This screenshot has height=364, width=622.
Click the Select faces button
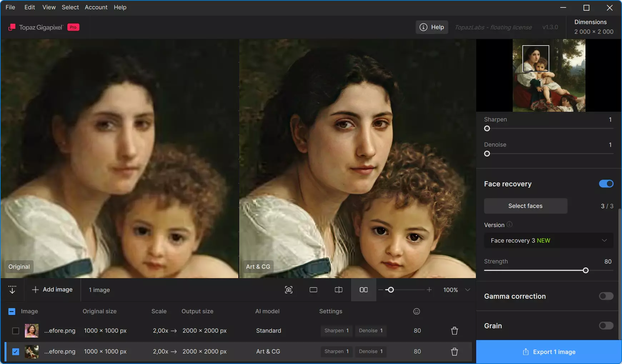point(526,206)
